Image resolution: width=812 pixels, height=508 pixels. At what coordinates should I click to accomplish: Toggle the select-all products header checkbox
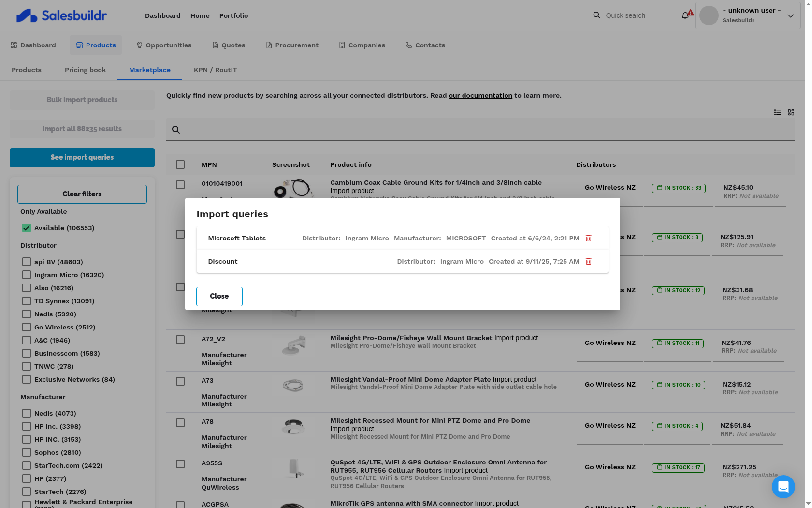tap(180, 164)
